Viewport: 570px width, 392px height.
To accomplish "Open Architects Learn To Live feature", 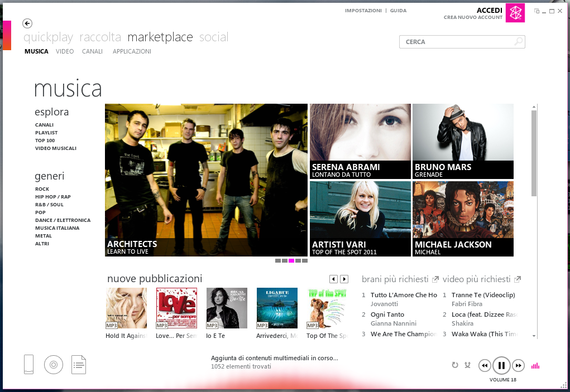I will (206, 180).
